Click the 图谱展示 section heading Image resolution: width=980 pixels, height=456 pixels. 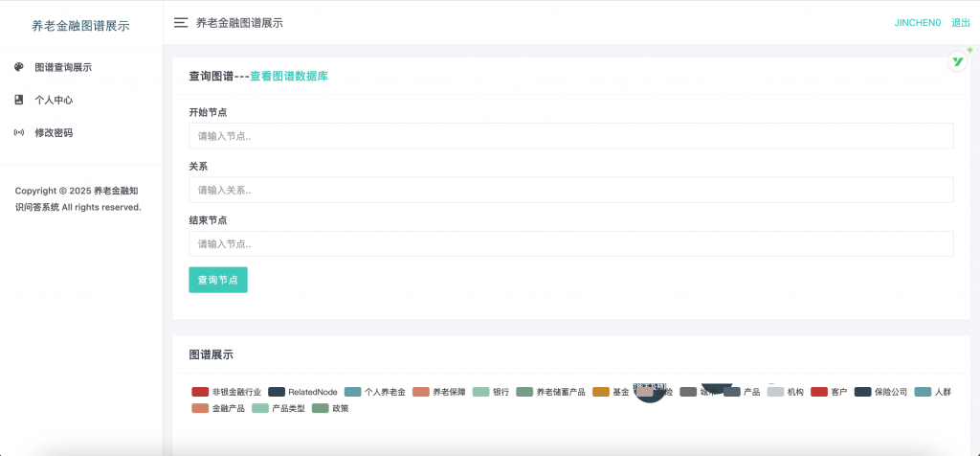(x=212, y=354)
